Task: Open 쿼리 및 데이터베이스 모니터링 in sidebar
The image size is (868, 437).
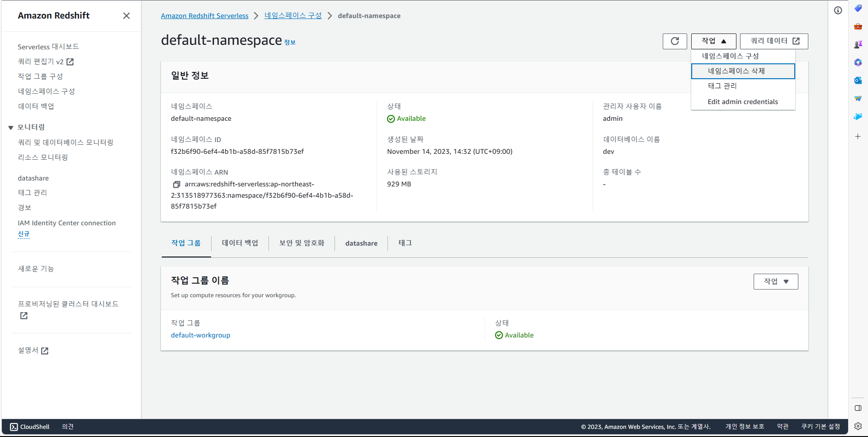Action: click(x=66, y=142)
